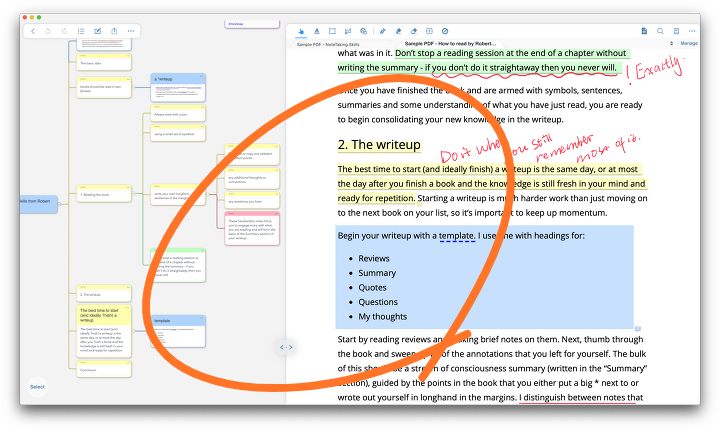Viewport: 720px width, 431px height.
Task: Click the Manage button
Action: [689, 44]
